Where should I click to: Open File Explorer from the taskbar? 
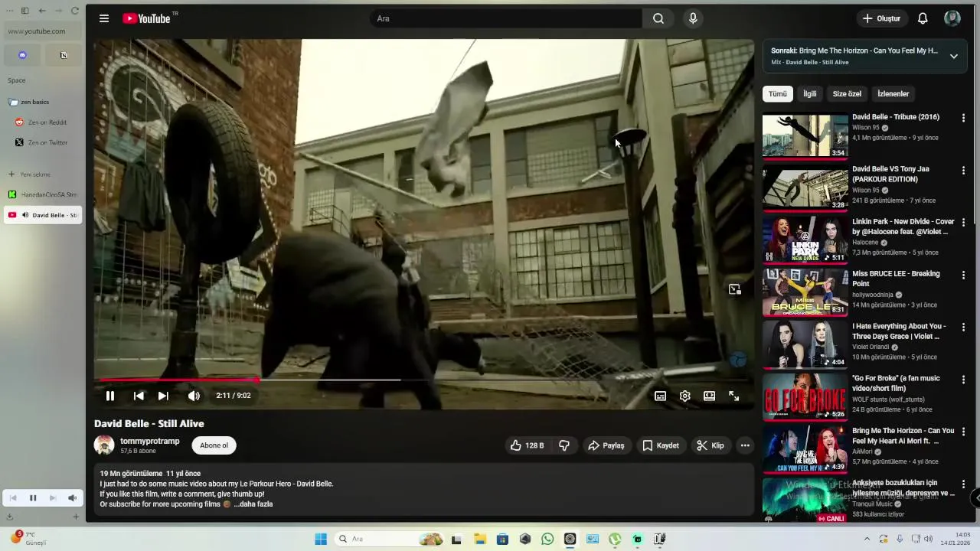479,539
